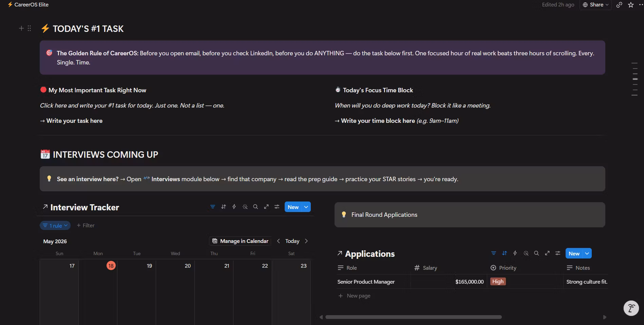Click the TODAY'S #1 TASK heading
Image resolution: width=644 pixels, height=325 pixels.
[88, 29]
